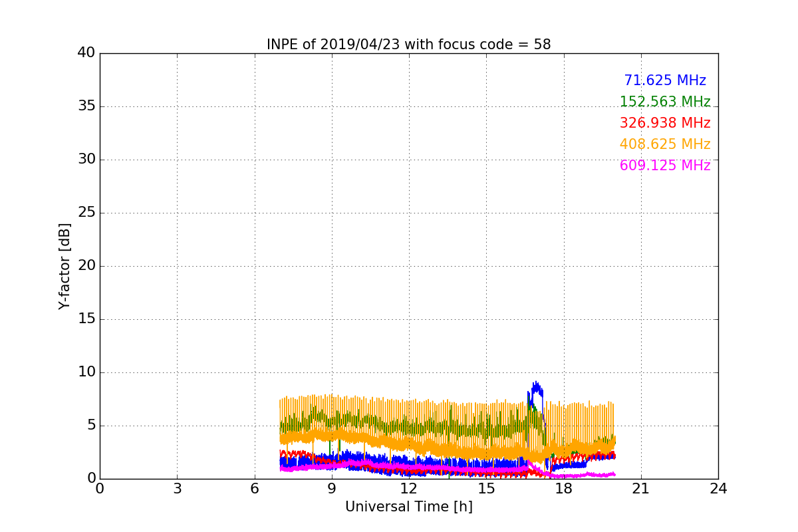Click the 'Y-factor [dB]' axis label
798x532 pixels.
(65, 266)
